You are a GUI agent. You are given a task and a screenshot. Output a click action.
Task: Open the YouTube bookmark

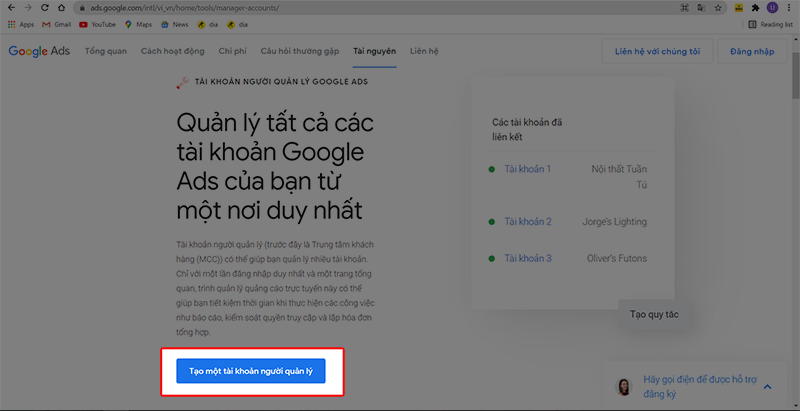click(x=97, y=24)
